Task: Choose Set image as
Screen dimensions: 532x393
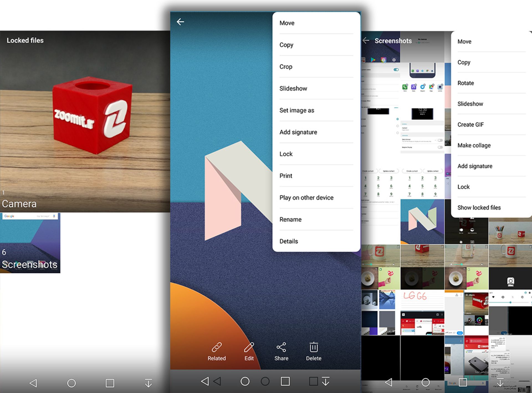Action: click(x=316, y=110)
